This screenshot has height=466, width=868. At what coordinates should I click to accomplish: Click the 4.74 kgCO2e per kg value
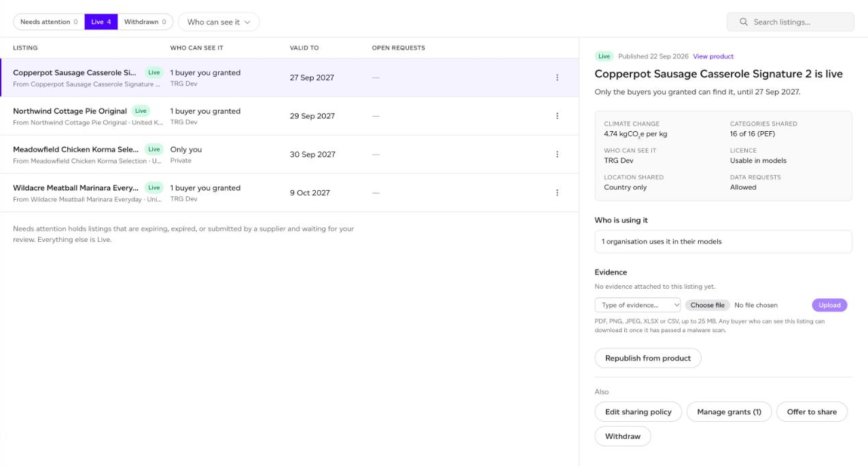point(636,134)
